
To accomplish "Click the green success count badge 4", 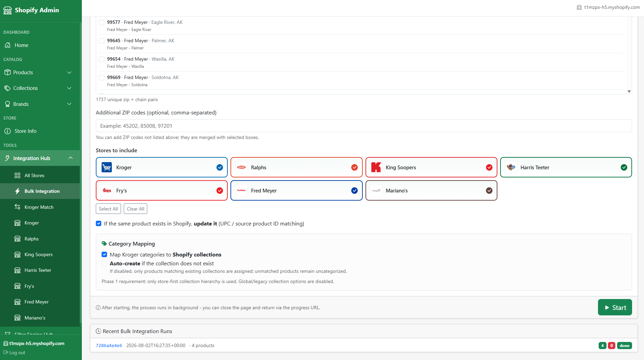I will click(602, 346).
